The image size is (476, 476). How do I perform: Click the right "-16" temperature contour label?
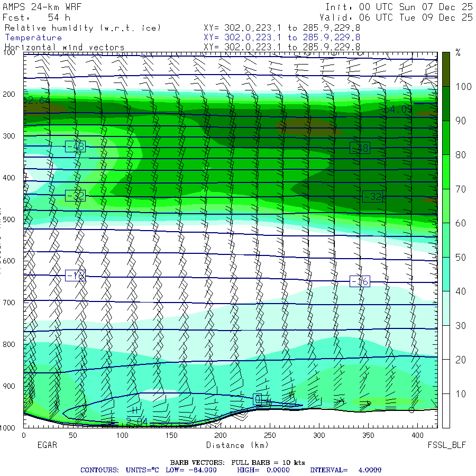[x=360, y=281]
